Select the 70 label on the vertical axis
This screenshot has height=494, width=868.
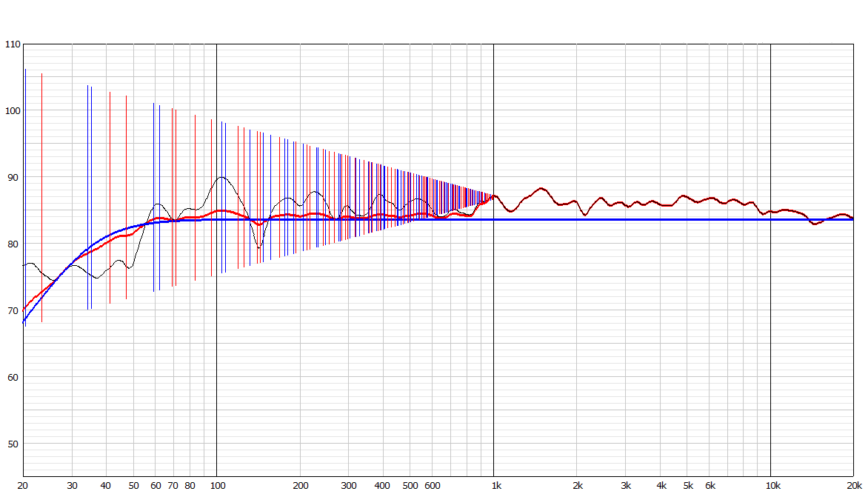coord(12,311)
